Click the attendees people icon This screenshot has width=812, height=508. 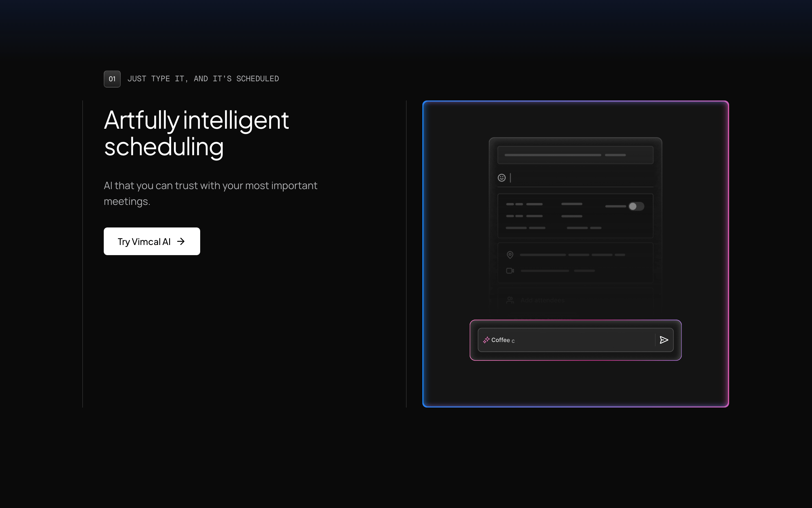coord(510,300)
